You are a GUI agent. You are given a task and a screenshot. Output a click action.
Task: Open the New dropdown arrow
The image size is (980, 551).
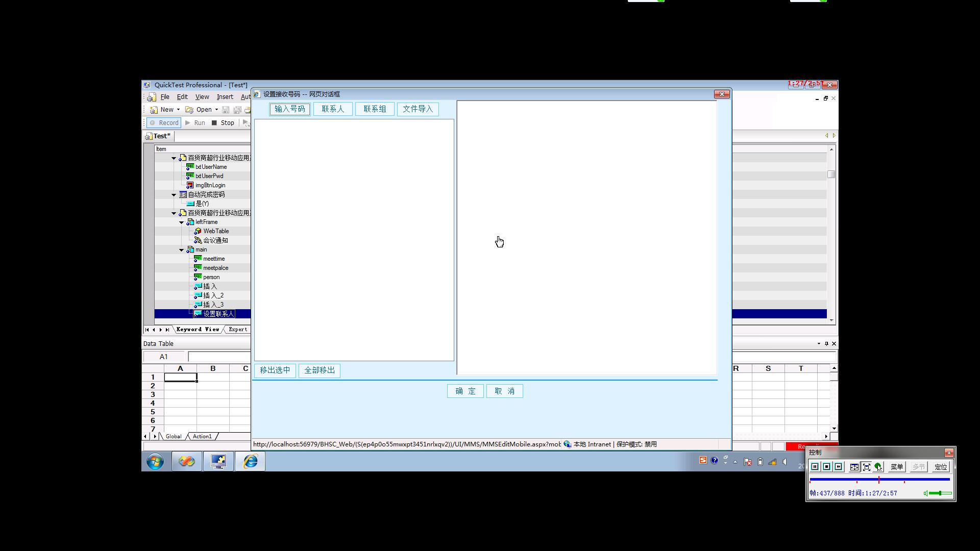[x=178, y=110]
